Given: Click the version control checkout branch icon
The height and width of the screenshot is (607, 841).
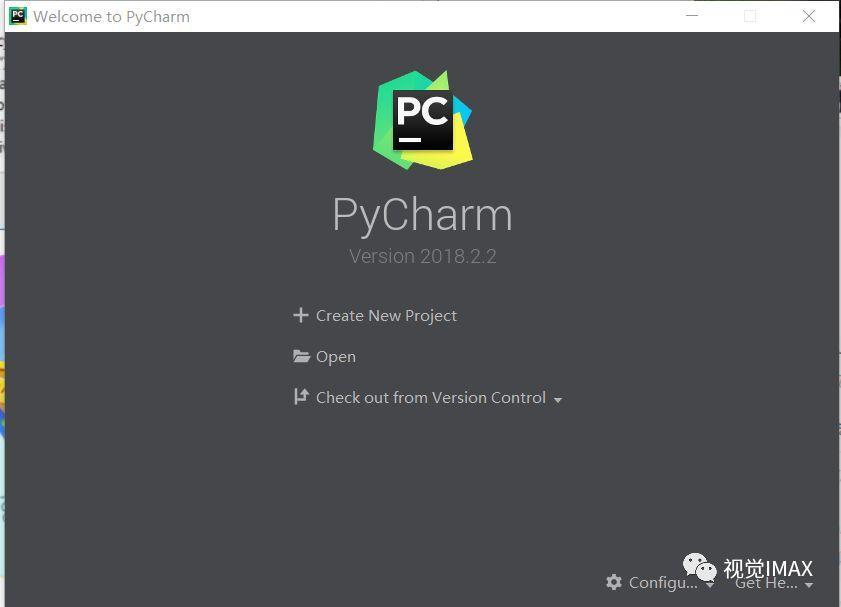Looking at the screenshot, I should 301,397.
